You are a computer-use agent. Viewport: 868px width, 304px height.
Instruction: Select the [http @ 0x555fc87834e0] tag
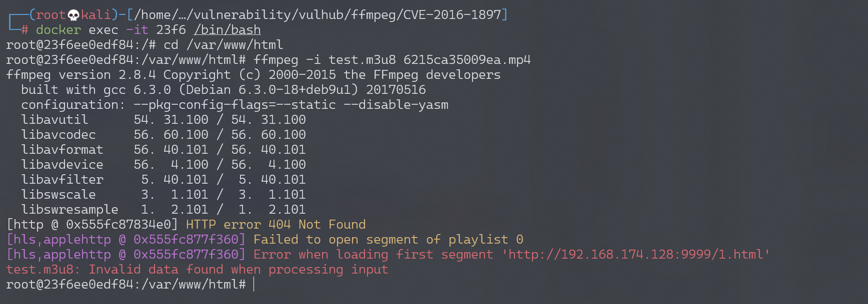tap(92, 225)
